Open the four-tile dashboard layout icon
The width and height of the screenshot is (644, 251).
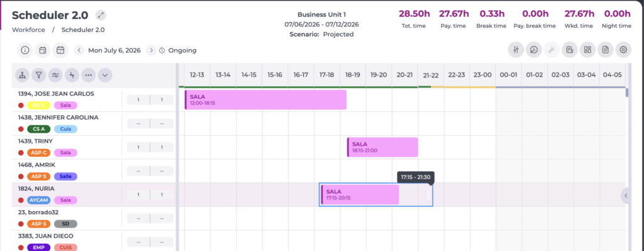pos(587,50)
